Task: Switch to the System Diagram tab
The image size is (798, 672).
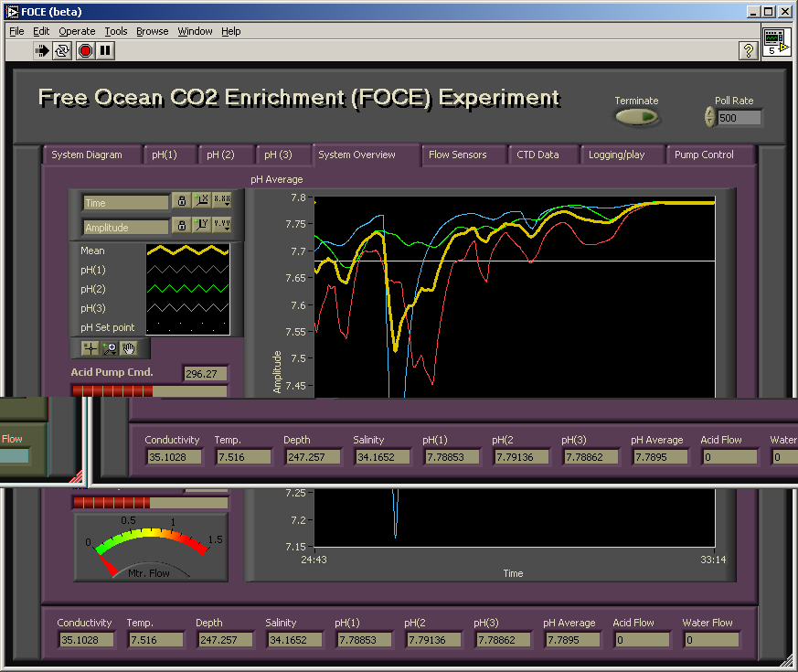Action: [x=91, y=155]
